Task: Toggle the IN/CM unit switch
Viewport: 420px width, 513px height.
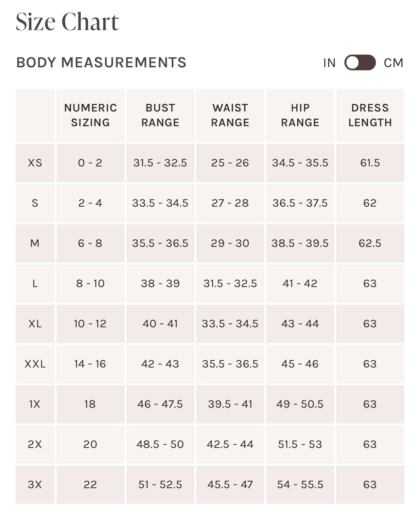Action: coord(360,62)
